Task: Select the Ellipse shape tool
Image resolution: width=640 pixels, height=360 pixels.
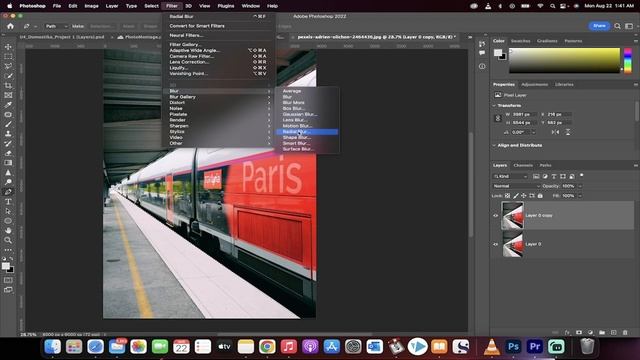Action: tap(8, 221)
